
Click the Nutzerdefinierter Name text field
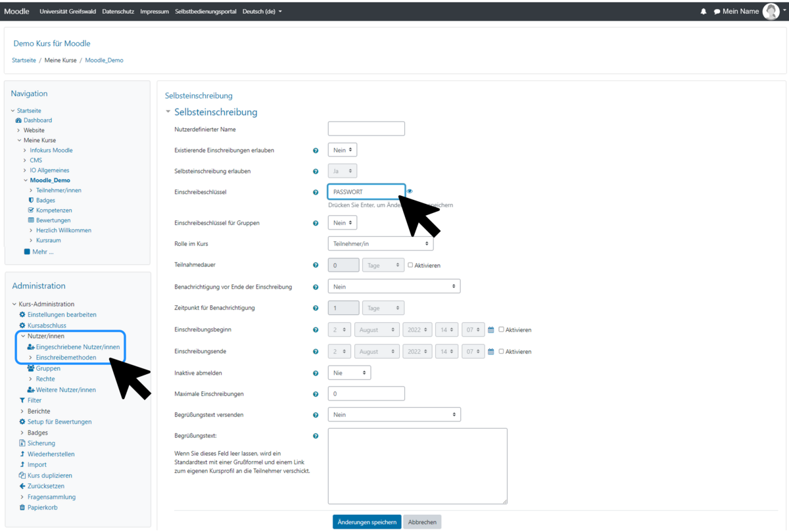click(x=366, y=129)
